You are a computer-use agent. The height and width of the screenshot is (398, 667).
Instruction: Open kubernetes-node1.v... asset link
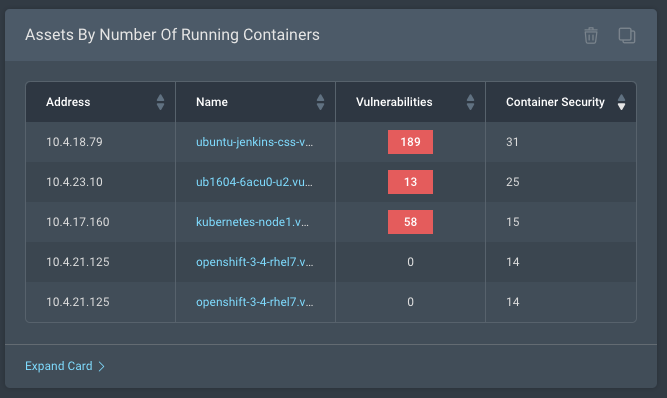coord(252,222)
